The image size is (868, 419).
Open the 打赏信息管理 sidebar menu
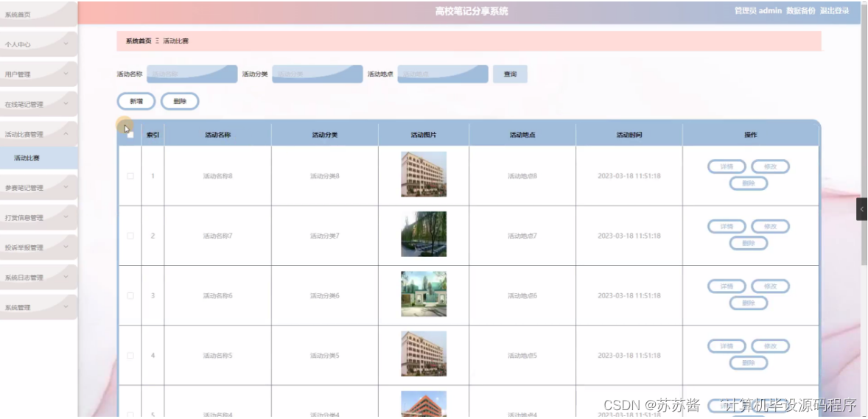[39, 217]
